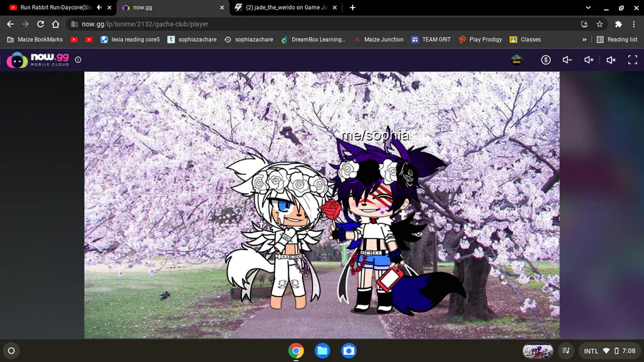
Task: Switch the INTL keyboard input method
Action: click(x=591, y=351)
